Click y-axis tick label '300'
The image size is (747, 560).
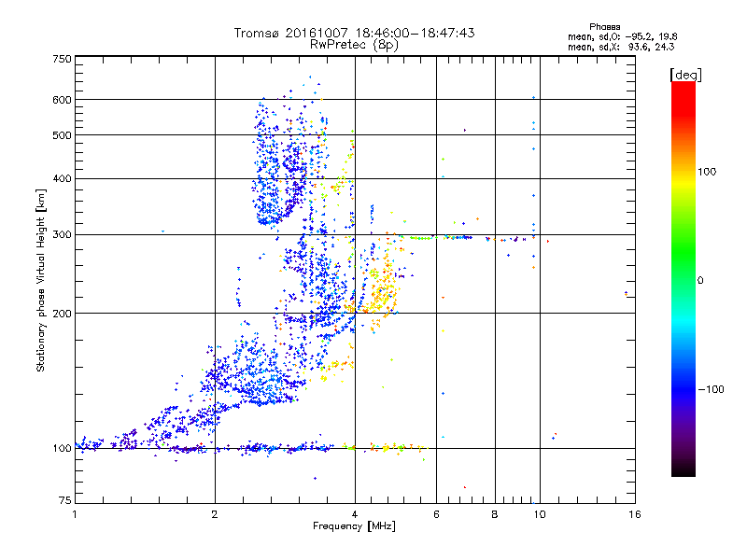(63, 235)
